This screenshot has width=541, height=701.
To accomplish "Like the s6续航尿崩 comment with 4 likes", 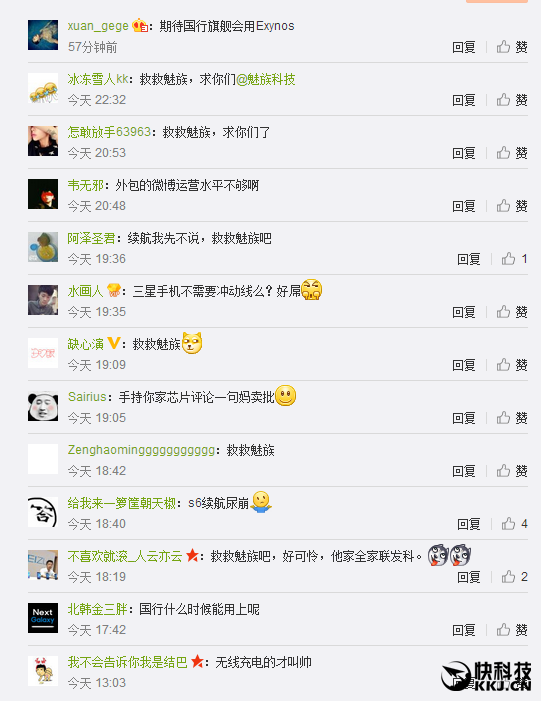I will coord(514,524).
